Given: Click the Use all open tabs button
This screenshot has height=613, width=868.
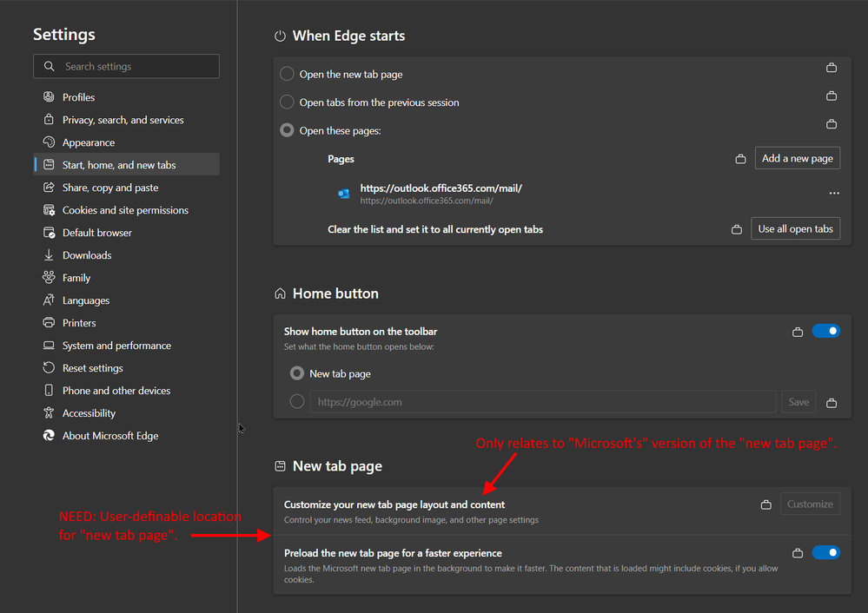Looking at the screenshot, I should click(x=795, y=229).
